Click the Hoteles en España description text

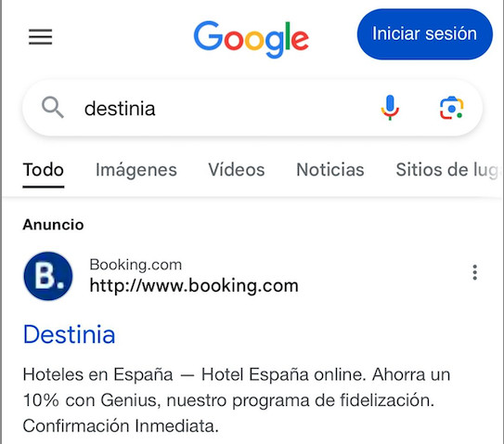pos(97,375)
